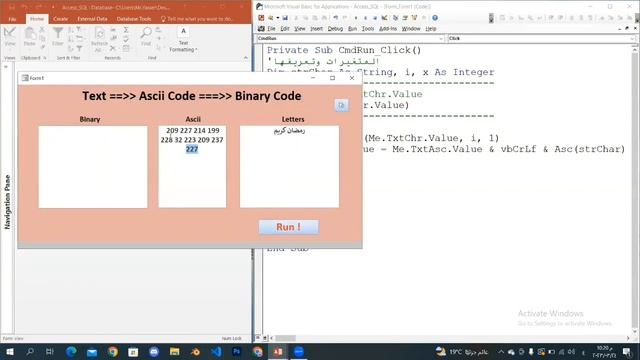Open Insert menu in VBA editor
This screenshot has width=640, height=360.
coord(316,29)
